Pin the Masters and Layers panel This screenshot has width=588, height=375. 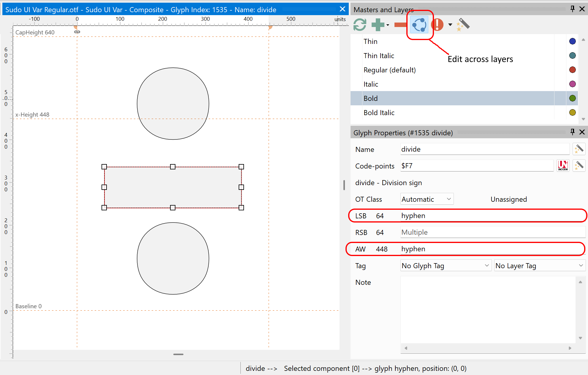(x=573, y=9)
